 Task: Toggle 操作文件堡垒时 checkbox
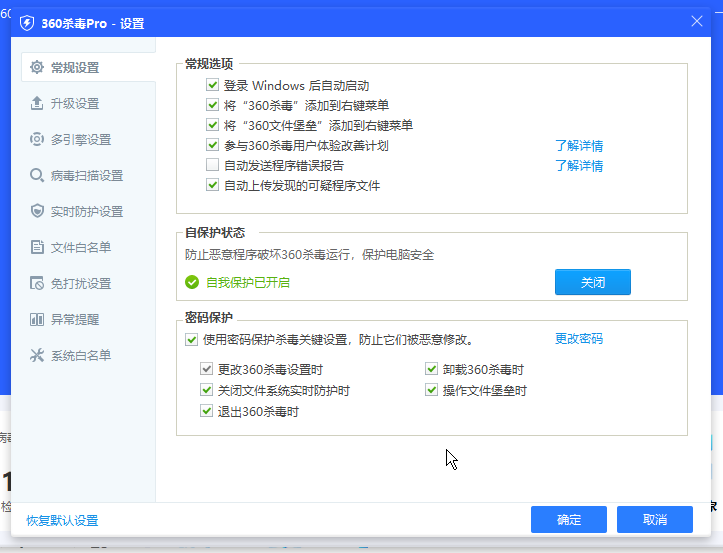coord(431,390)
